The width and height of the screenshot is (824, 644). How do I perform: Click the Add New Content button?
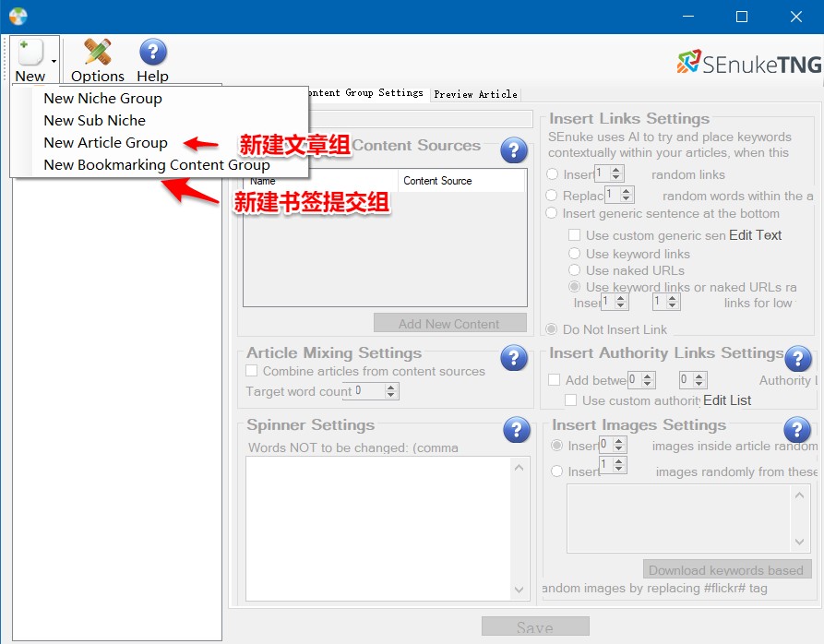click(450, 324)
